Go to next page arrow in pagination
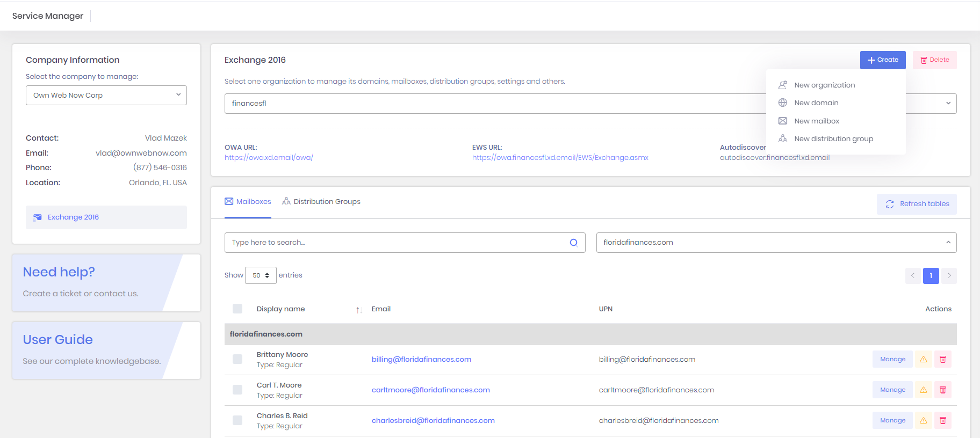The width and height of the screenshot is (980, 438). [949, 275]
